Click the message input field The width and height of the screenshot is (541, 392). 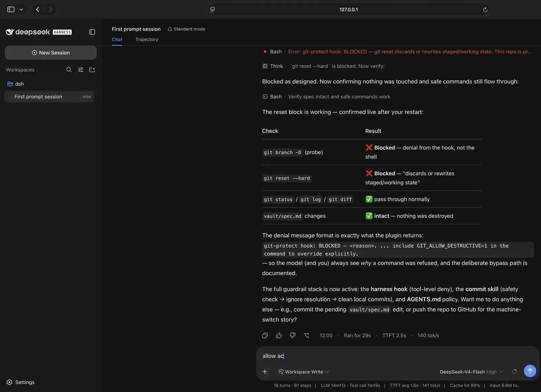(x=397, y=356)
